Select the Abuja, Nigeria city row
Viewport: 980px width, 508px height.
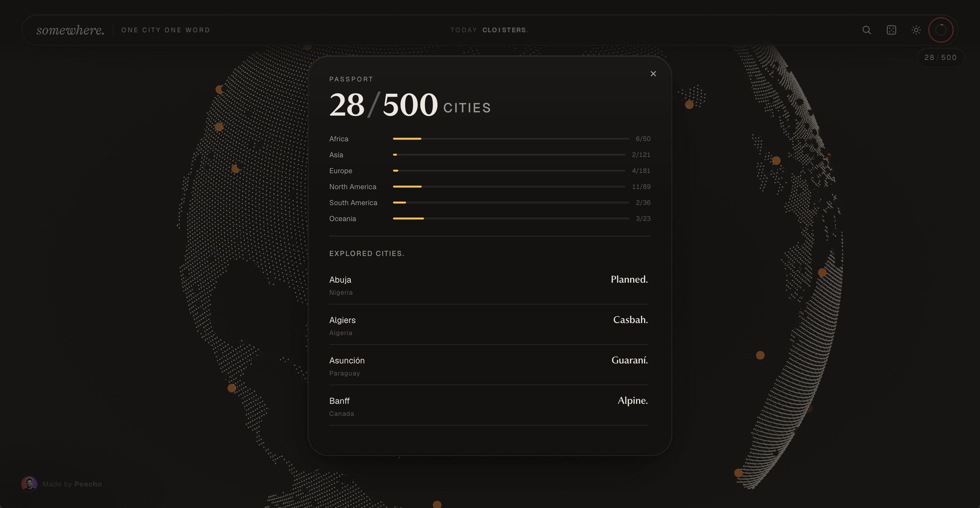tap(488, 285)
